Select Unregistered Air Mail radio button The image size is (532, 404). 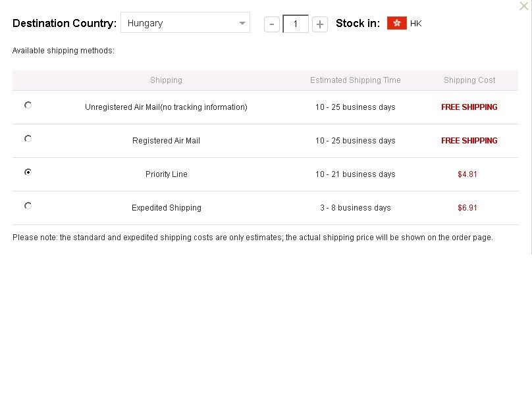coord(28,105)
